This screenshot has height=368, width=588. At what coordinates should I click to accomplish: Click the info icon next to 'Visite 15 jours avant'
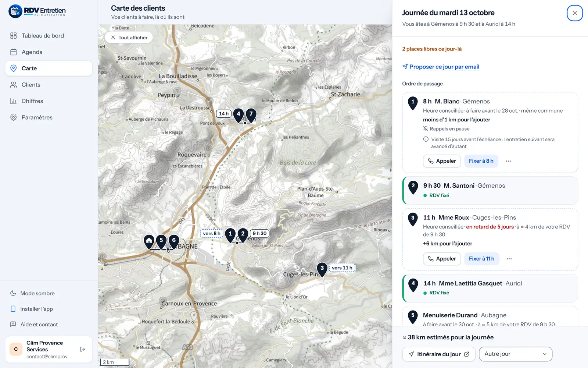point(426,139)
